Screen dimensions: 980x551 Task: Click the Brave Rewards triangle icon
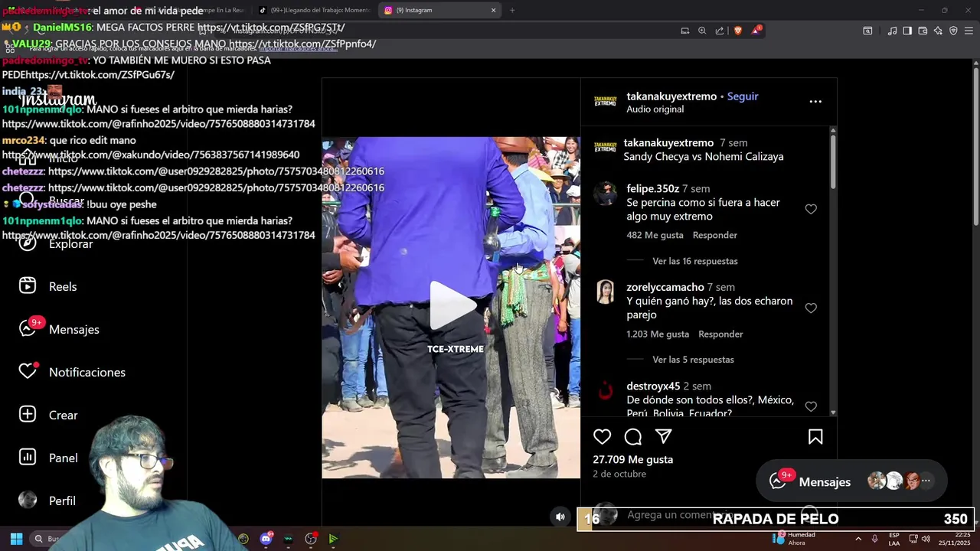tap(756, 31)
